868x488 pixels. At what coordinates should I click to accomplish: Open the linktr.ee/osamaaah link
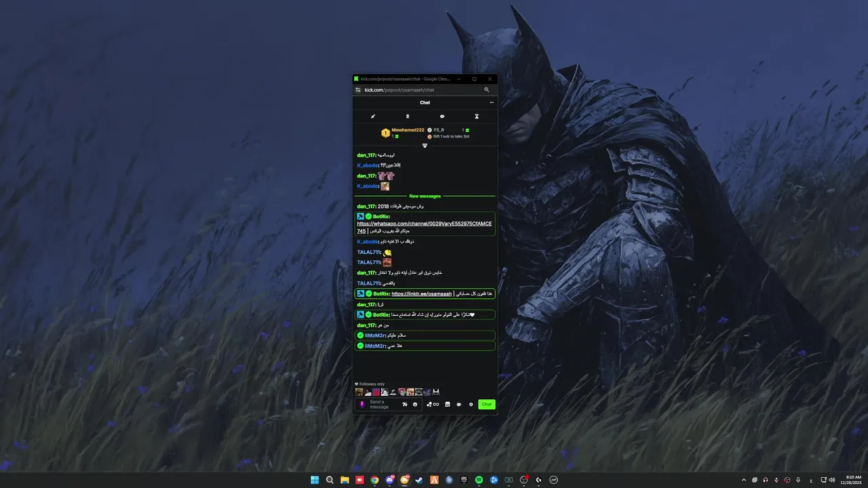[x=421, y=293]
